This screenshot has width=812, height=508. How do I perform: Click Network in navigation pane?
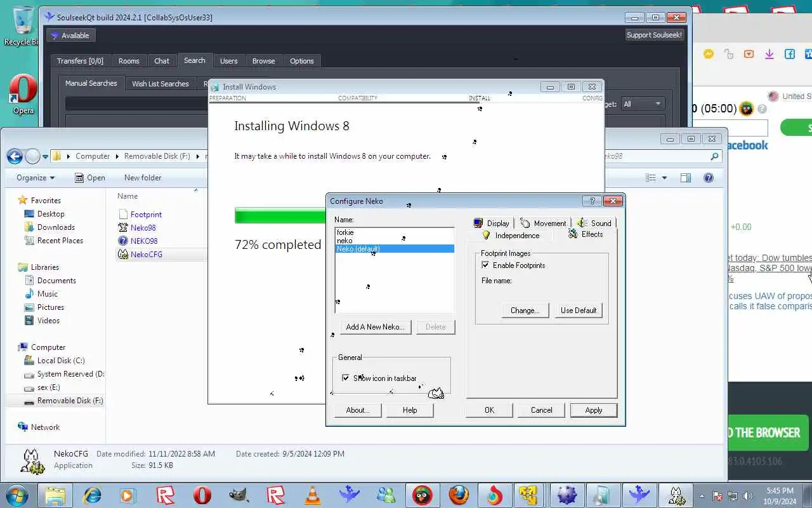point(45,427)
